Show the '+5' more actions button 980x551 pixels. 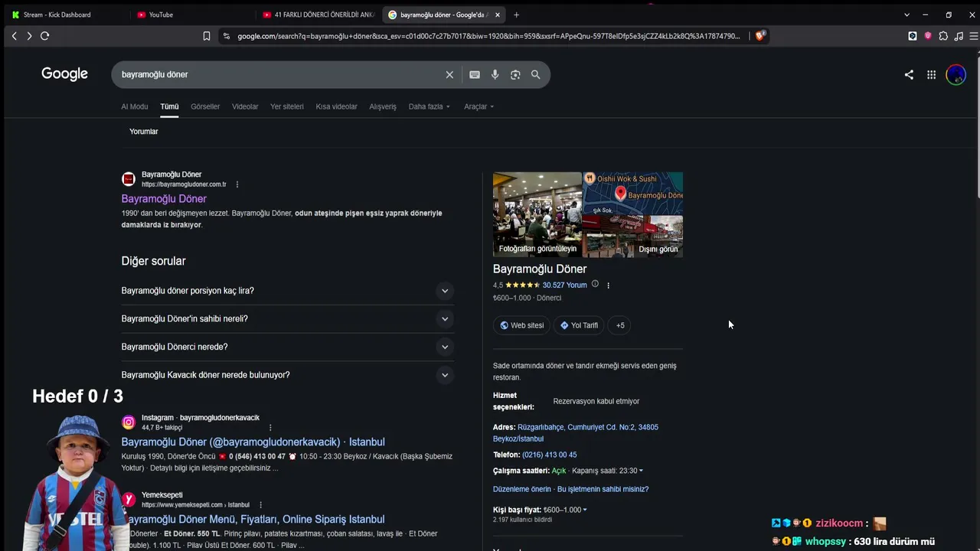click(620, 325)
